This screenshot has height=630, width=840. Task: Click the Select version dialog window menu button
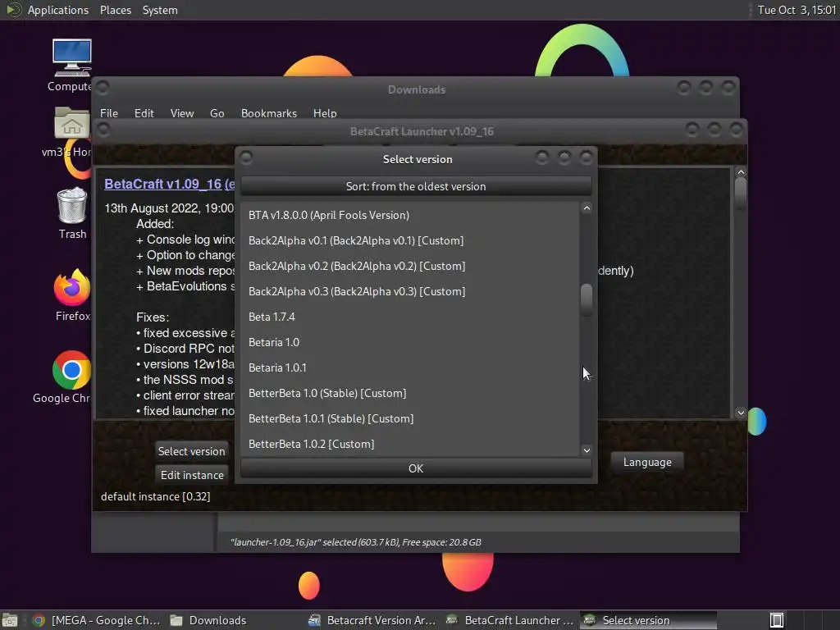(246, 157)
